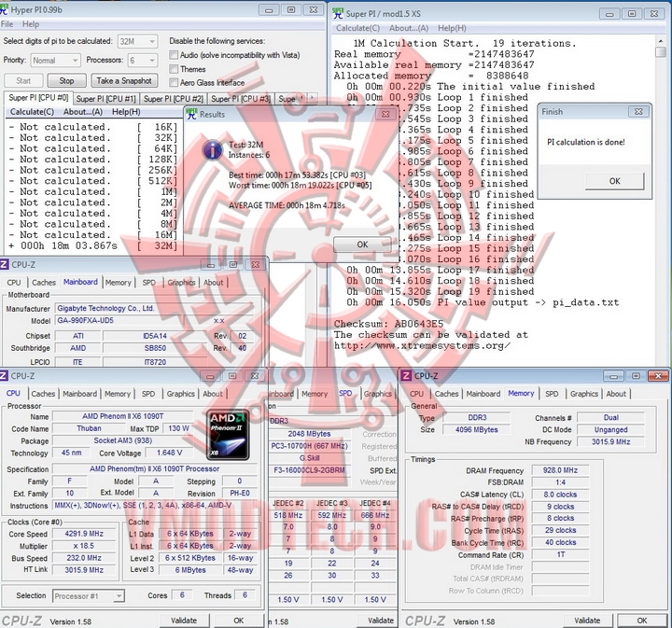Open Calculate(C) menu in Super PI mod1.5
Image resolution: width=672 pixels, height=628 pixels.
pos(357,28)
